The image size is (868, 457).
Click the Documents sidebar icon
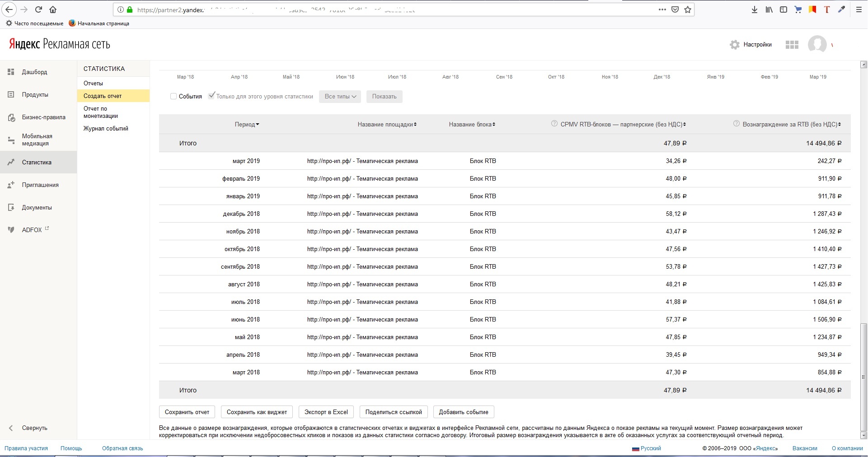11,207
